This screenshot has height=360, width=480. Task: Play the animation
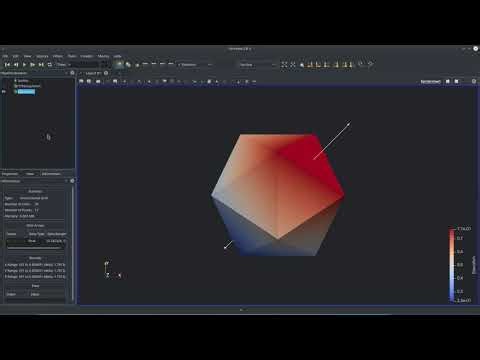click(24, 65)
